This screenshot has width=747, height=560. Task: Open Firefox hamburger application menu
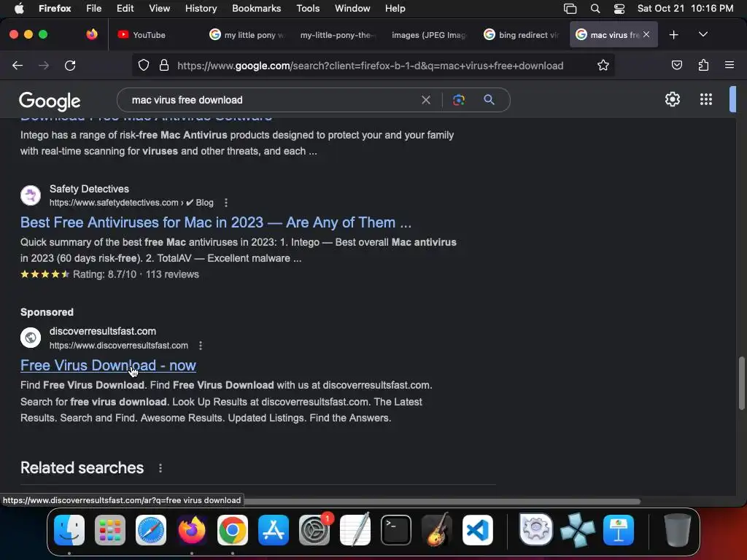click(729, 65)
